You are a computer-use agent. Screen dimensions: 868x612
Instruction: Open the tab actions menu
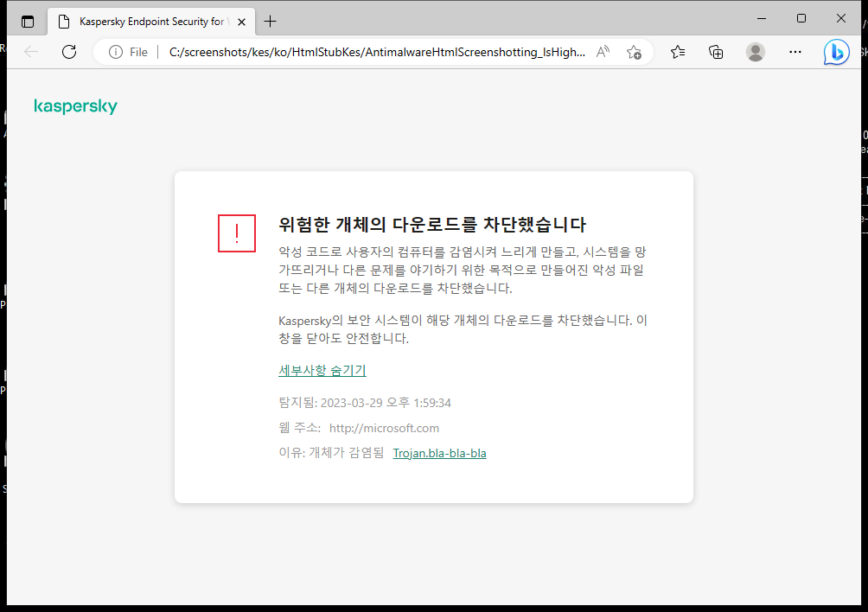pos(27,21)
